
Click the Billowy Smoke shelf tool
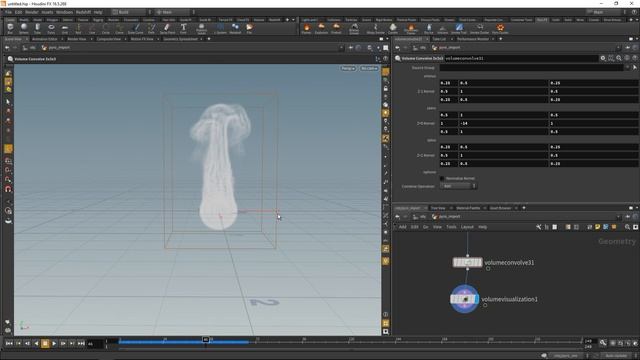pyautogui.click(x=354, y=29)
